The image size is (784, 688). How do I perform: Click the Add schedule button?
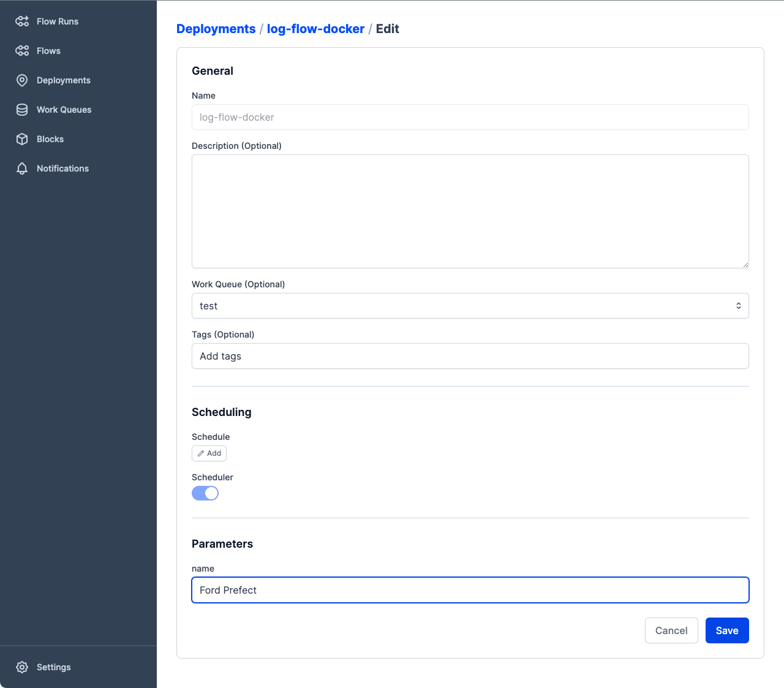point(209,453)
